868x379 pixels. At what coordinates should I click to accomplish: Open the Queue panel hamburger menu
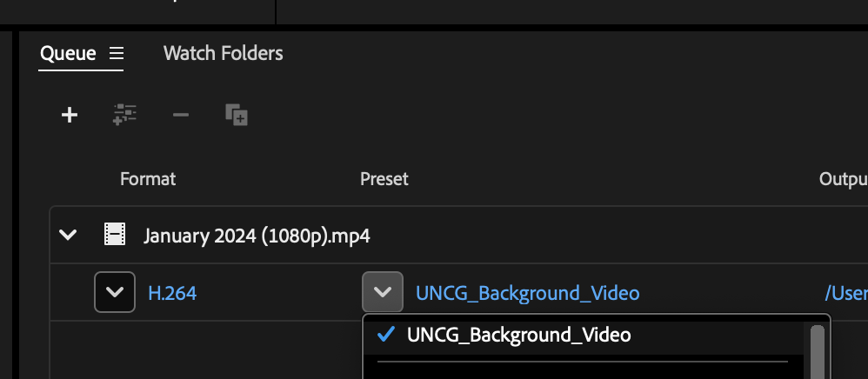pyautogui.click(x=117, y=54)
